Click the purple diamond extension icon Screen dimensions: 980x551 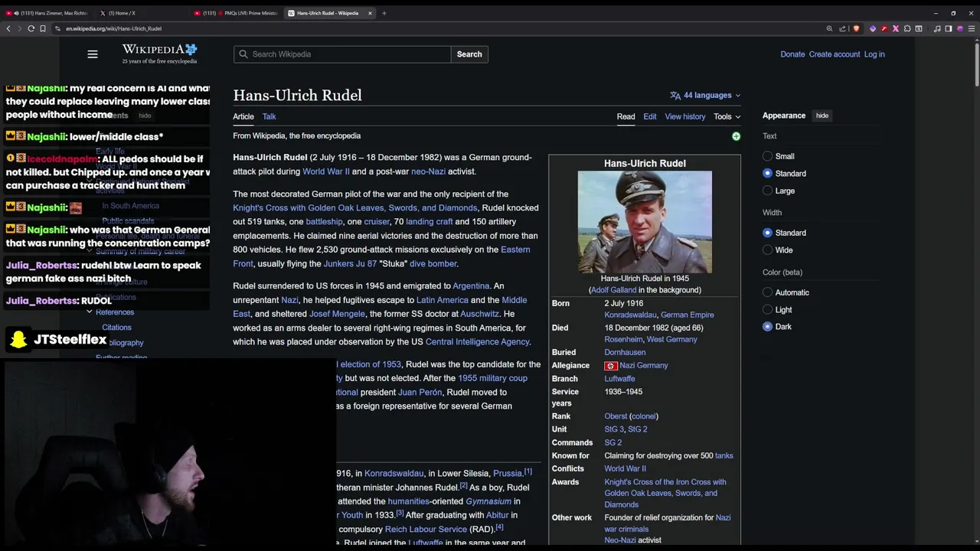point(873,28)
